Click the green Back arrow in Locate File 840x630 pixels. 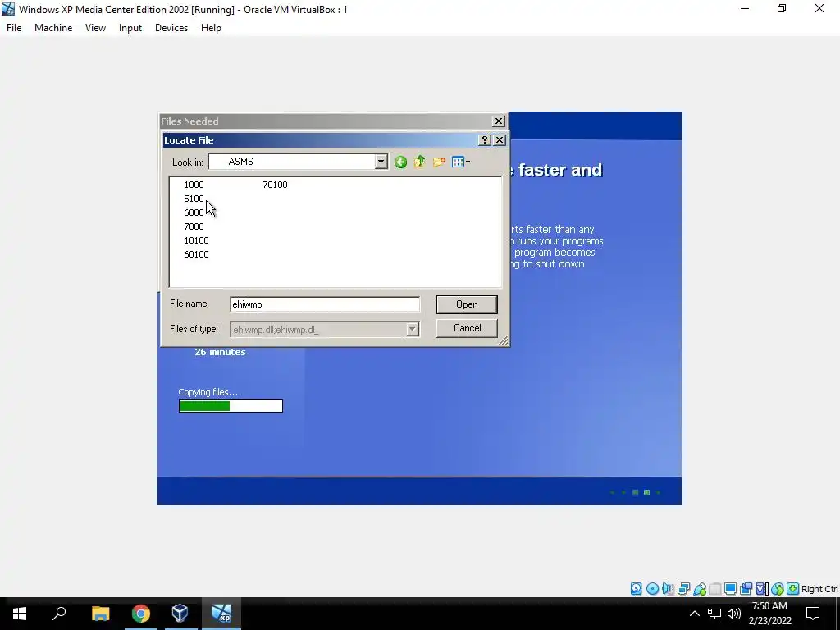coord(400,162)
